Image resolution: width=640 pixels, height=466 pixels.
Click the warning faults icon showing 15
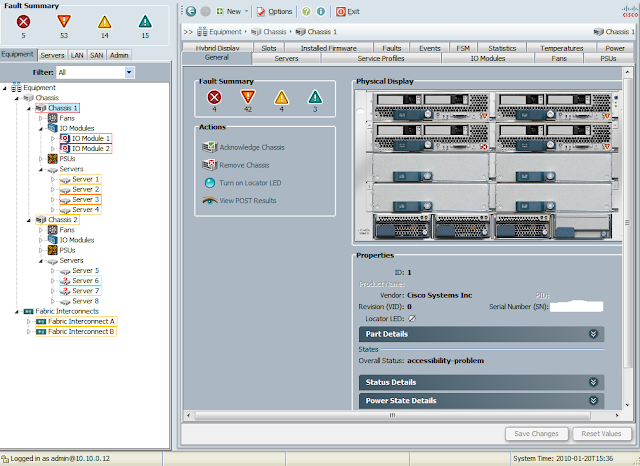coord(145,21)
